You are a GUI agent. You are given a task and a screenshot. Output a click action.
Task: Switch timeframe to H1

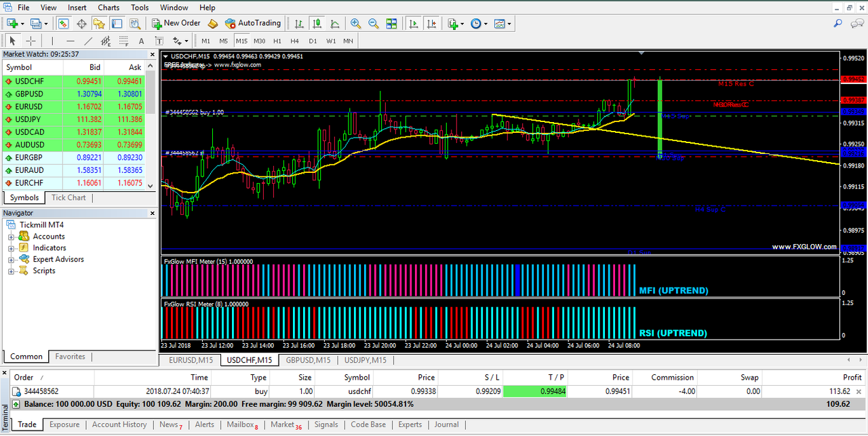[277, 41]
